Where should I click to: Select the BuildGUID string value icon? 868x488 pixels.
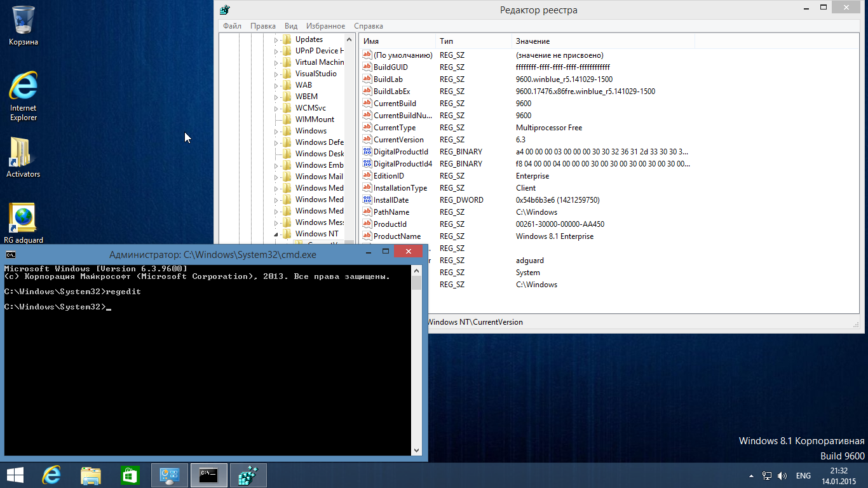(367, 67)
